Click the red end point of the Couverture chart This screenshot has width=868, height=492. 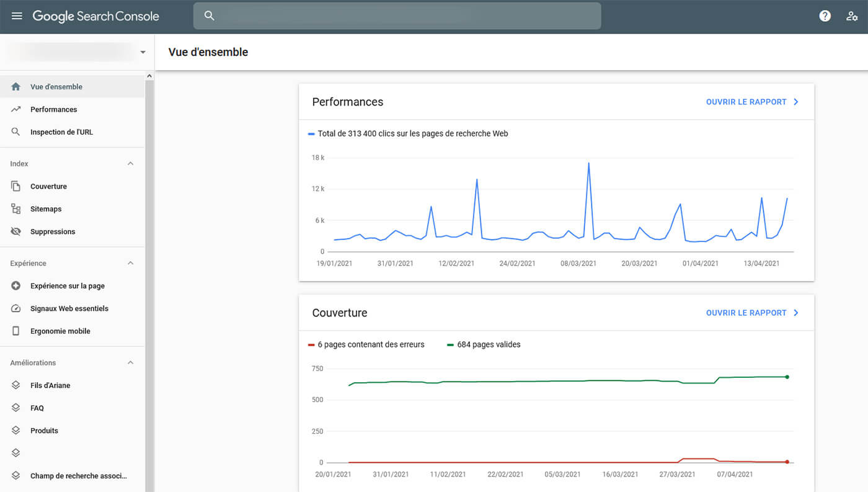tap(787, 462)
